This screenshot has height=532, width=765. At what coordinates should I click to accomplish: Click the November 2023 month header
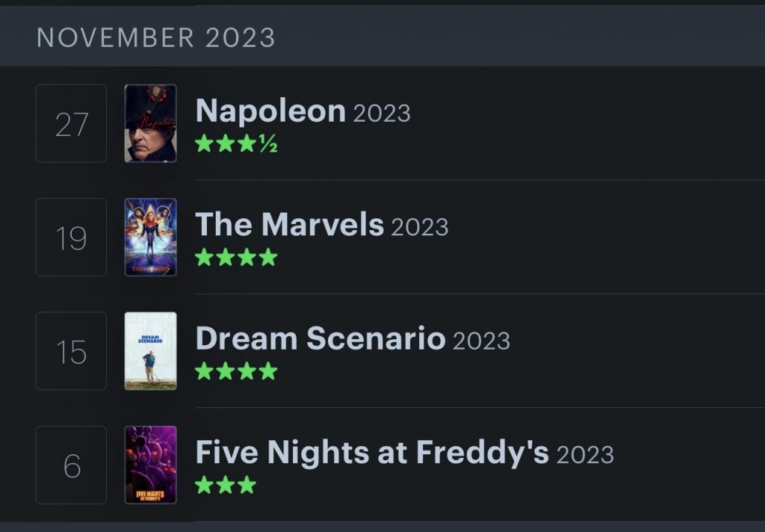pyautogui.click(x=156, y=37)
